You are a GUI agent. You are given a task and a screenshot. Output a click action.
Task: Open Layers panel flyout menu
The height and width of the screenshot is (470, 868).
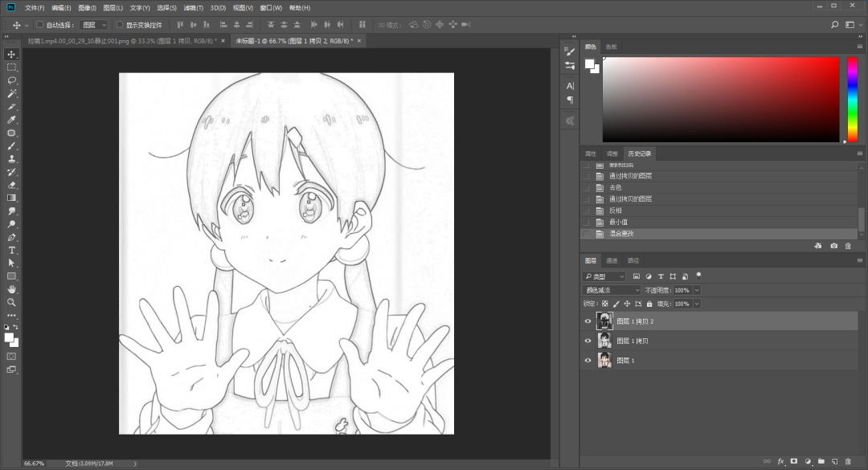point(860,260)
